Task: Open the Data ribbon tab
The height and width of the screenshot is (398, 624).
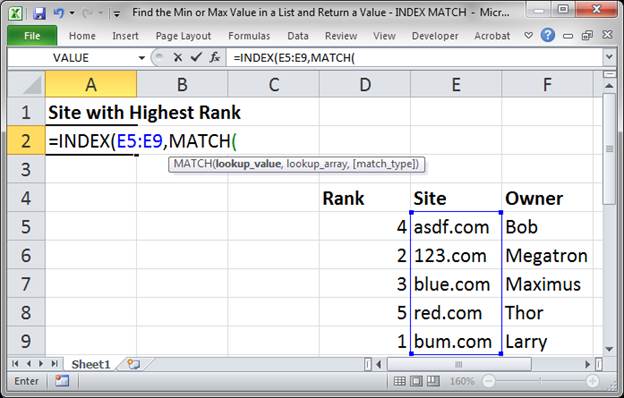Action: (x=298, y=36)
